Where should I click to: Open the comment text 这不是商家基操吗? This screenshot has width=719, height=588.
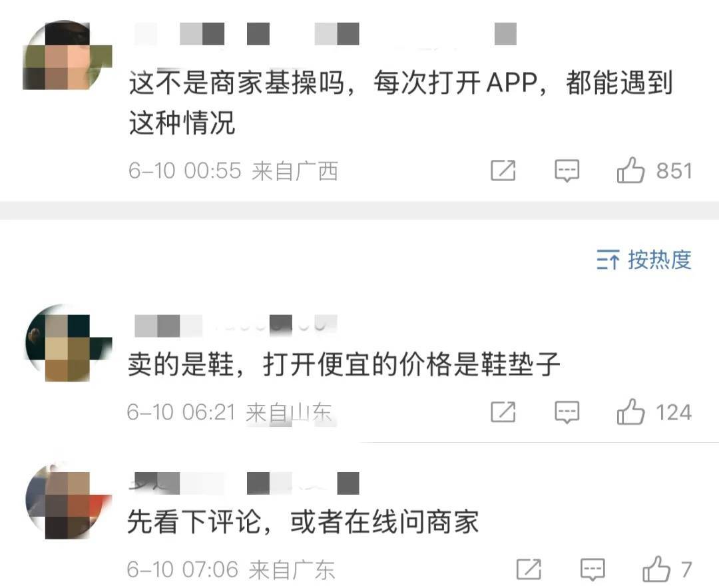pos(401,103)
